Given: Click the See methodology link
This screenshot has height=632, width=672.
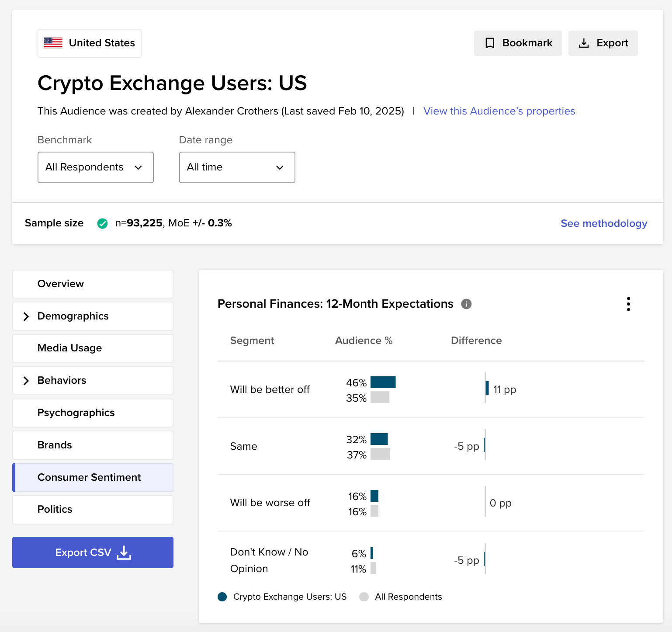Looking at the screenshot, I should 603,223.
